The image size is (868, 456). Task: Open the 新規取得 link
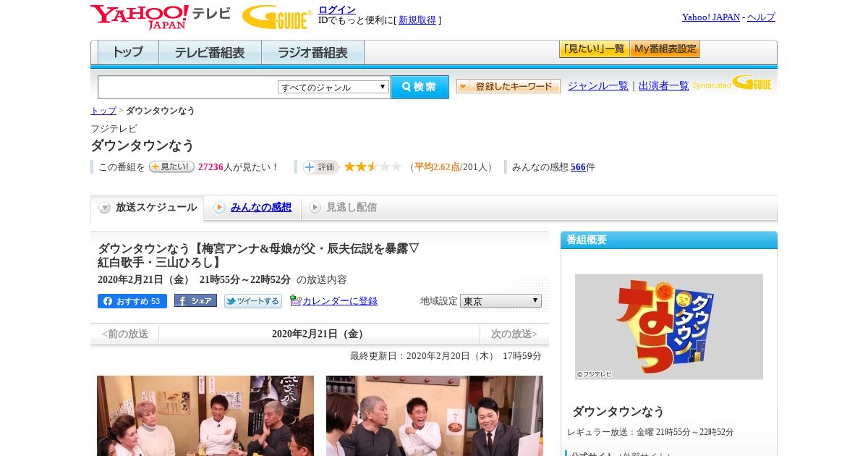click(417, 20)
